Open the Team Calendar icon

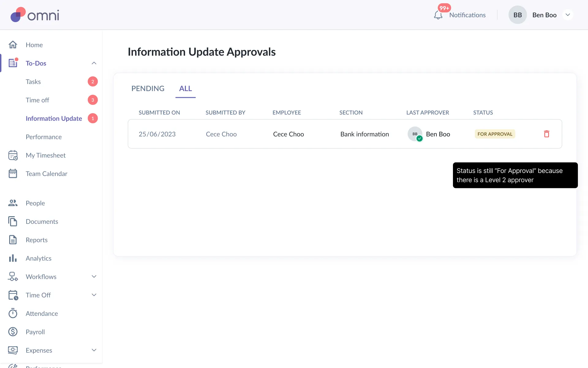click(x=13, y=174)
